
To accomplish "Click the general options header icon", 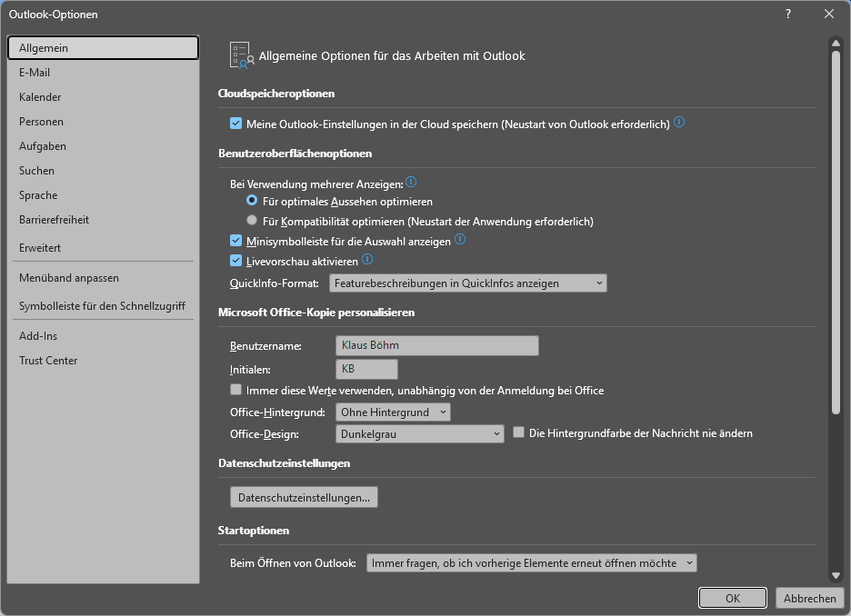I will pyautogui.click(x=242, y=55).
